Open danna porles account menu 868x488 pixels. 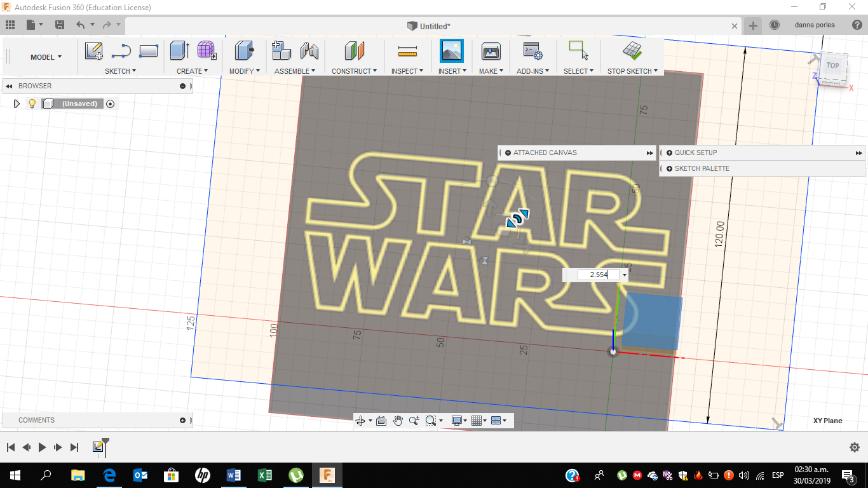click(815, 25)
